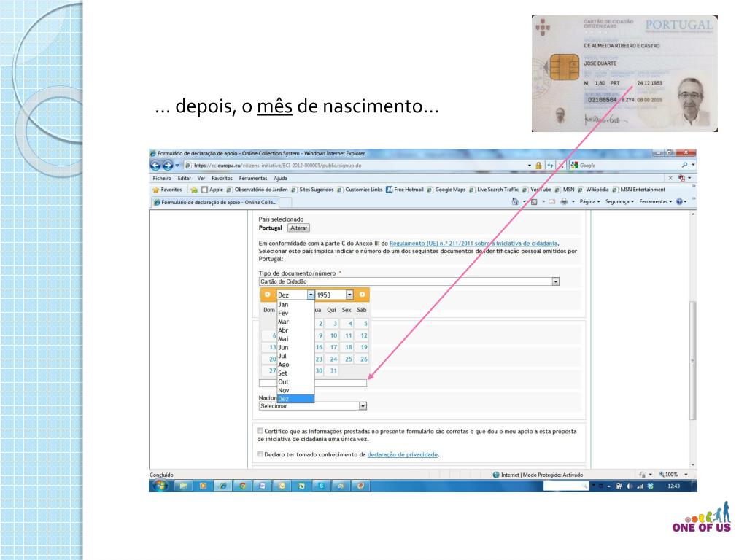Open the Cartão de Cidadão document type dropdown
The width and height of the screenshot is (747, 560).
(x=409, y=281)
